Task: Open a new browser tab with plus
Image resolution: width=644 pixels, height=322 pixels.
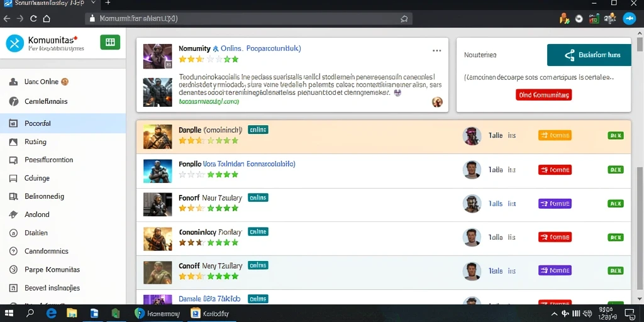Action: pos(108,3)
